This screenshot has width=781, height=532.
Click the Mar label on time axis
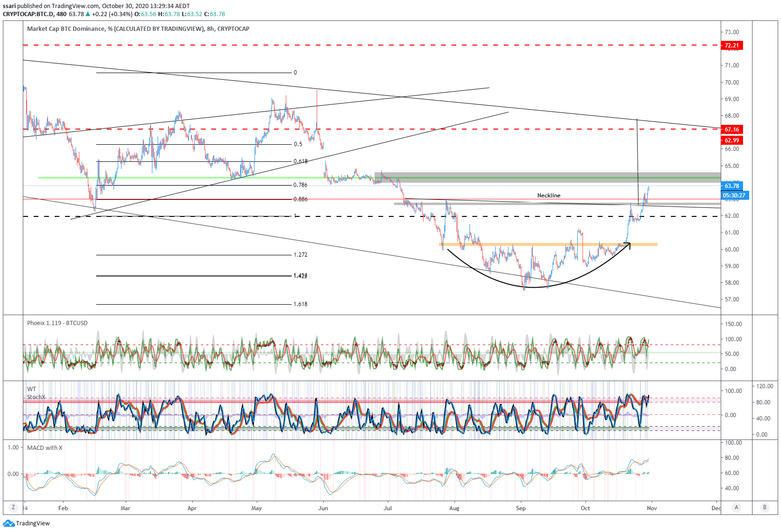coord(125,508)
